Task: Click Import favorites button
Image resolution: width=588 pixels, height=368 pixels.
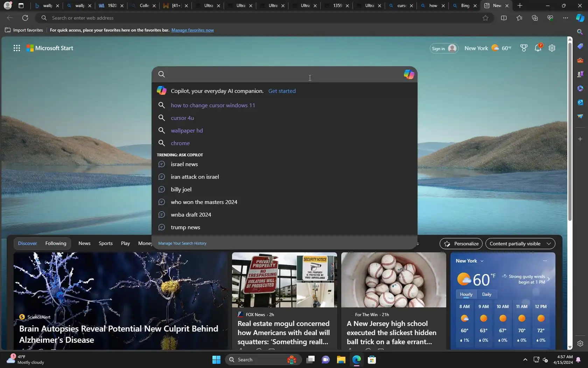Action: point(24,30)
